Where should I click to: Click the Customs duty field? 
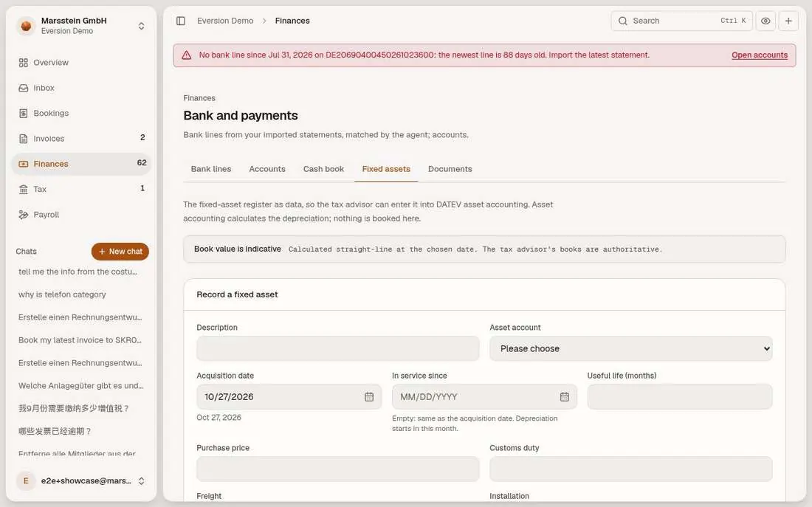point(630,469)
